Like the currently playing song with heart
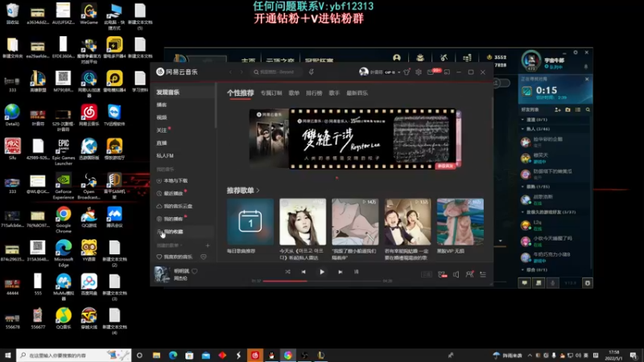This screenshot has height=362, width=644. pyautogui.click(x=195, y=271)
